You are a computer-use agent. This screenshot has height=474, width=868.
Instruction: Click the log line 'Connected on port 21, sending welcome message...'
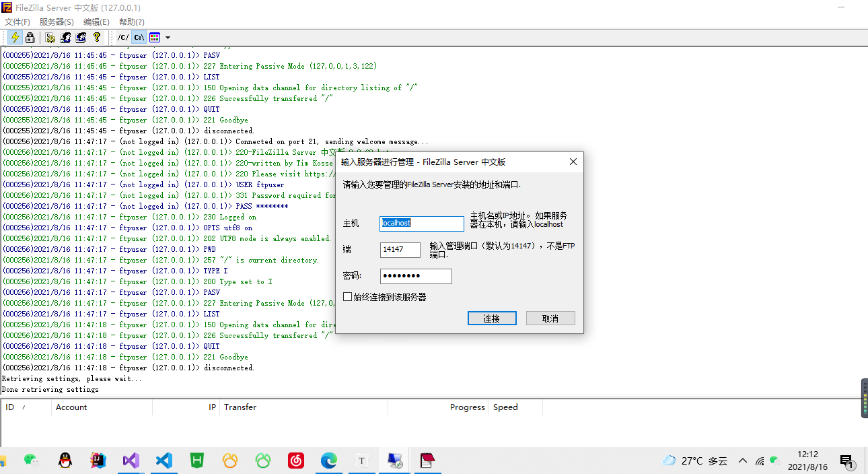pos(215,141)
